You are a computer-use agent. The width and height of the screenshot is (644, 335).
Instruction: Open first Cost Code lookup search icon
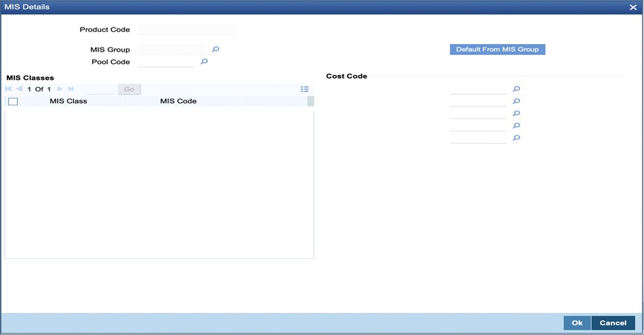[516, 89]
